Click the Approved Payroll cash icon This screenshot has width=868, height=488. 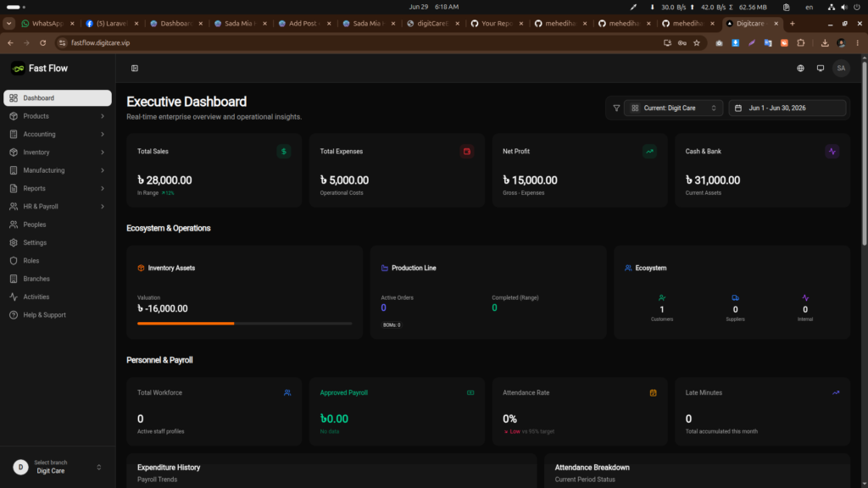click(470, 393)
